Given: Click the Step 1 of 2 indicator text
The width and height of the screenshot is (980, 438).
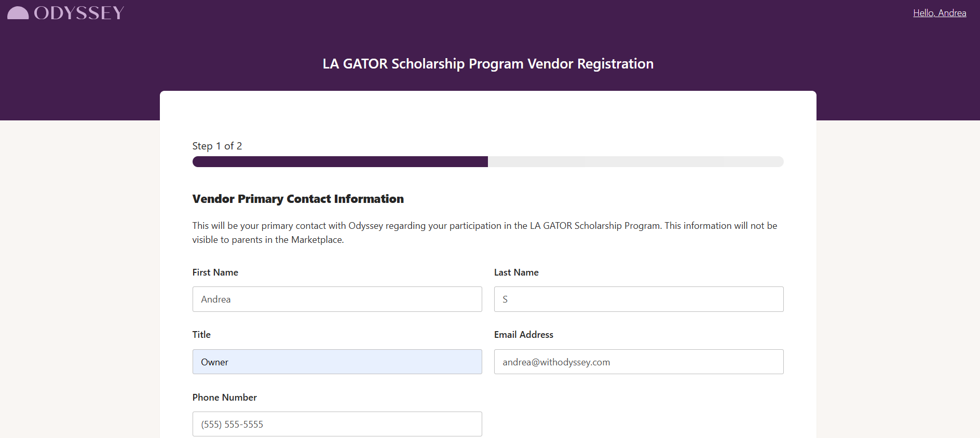Looking at the screenshot, I should 217,146.
